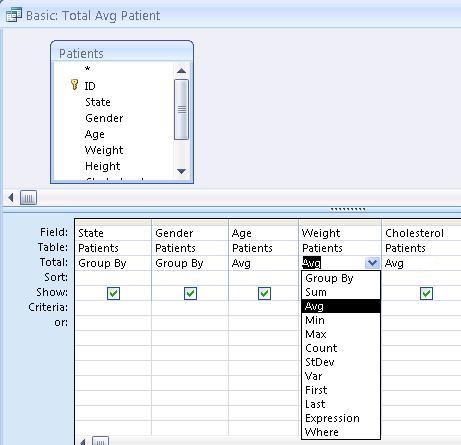The width and height of the screenshot is (461, 445).
Task: Choose Group By from the dropdown list
Action: tap(341, 278)
